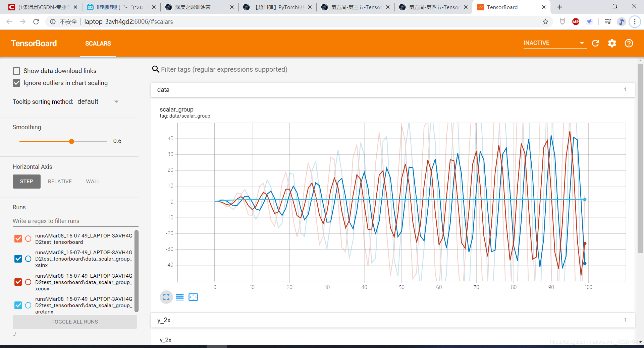The image size is (644, 348).
Task: Click the smoothing slider handle
Action: (x=71, y=142)
